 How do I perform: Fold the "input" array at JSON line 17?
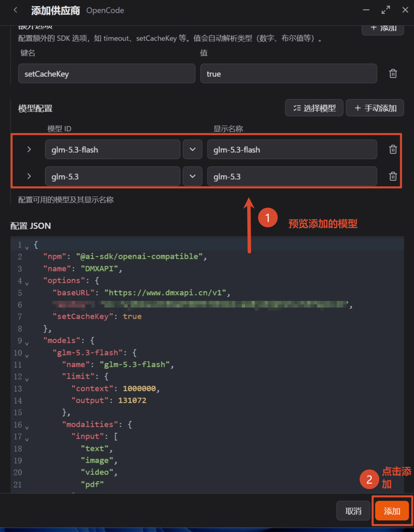click(x=27, y=439)
